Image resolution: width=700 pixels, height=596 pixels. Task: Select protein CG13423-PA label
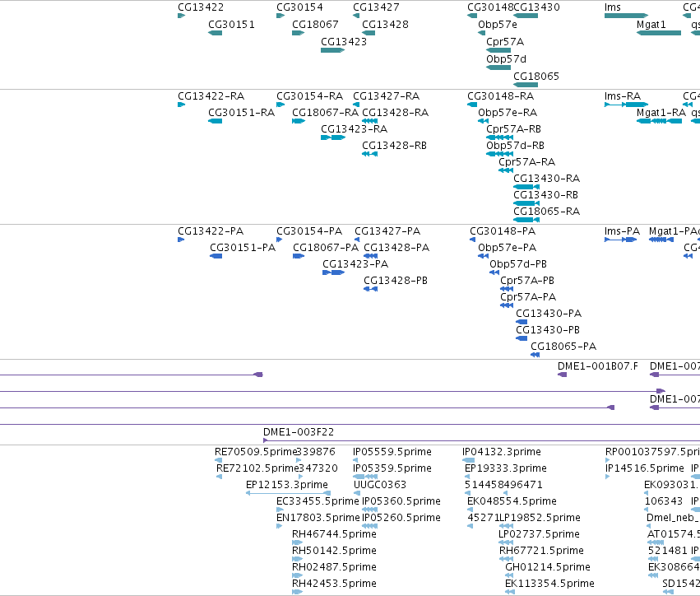(355, 264)
